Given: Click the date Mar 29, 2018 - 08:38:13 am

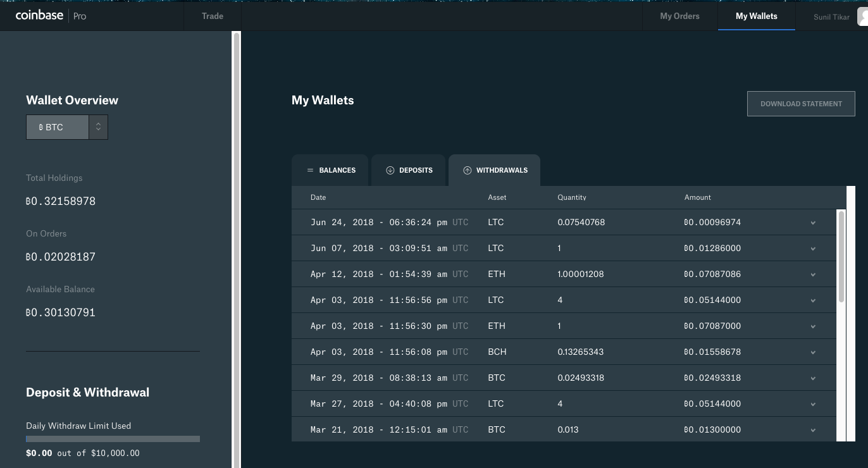Looking at the screenshot, I should 379,378.
